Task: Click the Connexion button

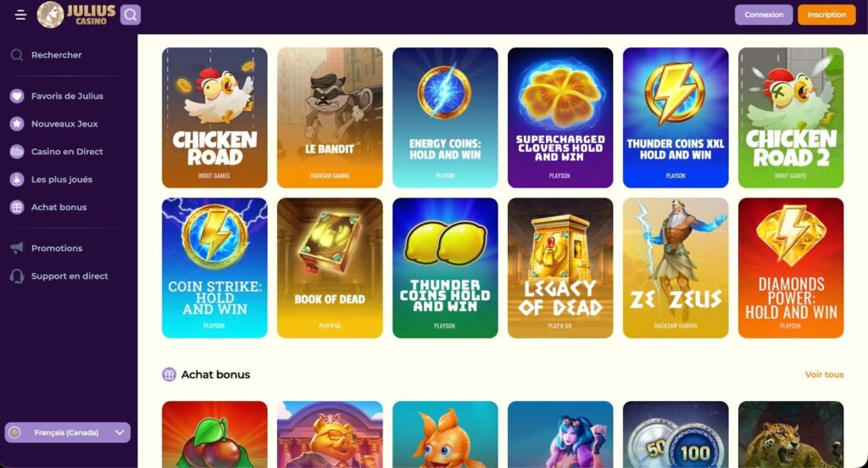Action: click(764, 15)
